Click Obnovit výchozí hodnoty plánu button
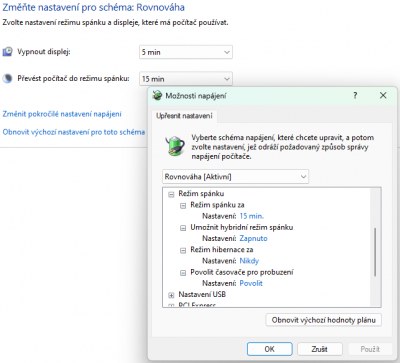Image resolution: width=400 pixels, height=363 pixels. (x=324, y=320)
